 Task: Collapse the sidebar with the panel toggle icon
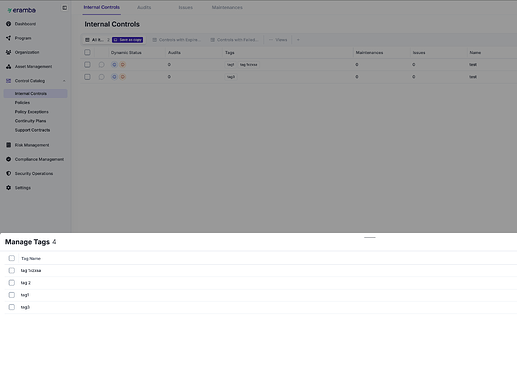click(64, 8)
